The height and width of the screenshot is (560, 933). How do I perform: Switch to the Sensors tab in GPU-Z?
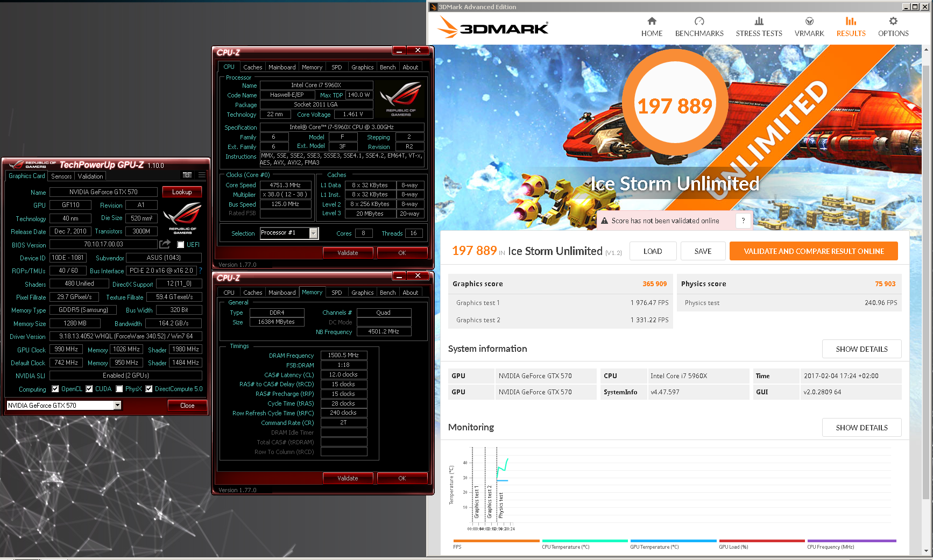pyautogui.click(x=61, y=176)
